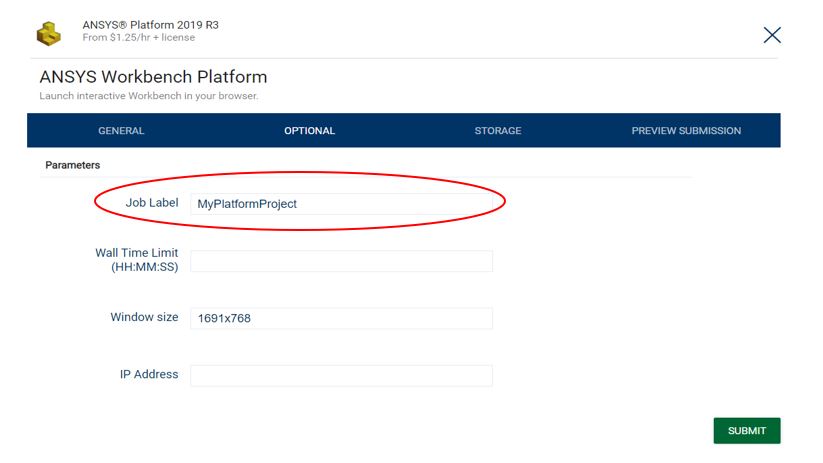Focus the Wall Time Limit field

click(x=341, y=261)
